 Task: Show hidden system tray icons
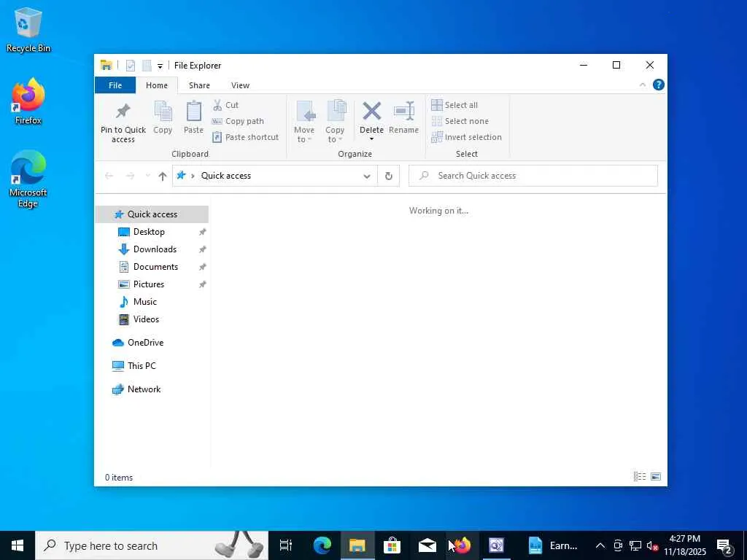click(x=600, y=545)
